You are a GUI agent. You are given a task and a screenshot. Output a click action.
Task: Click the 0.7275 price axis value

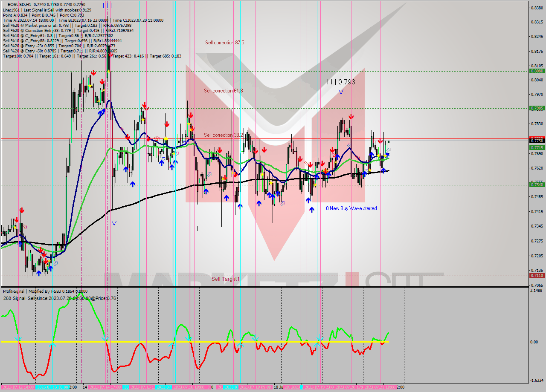click(537, 241)
